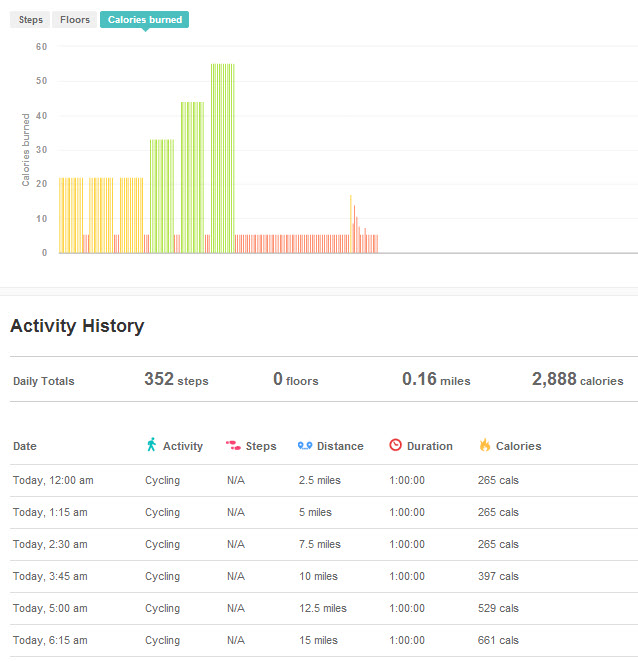Click the Cycling activity in 12:00 am row
Screen dimensions: 638x662
coord(163,480)
